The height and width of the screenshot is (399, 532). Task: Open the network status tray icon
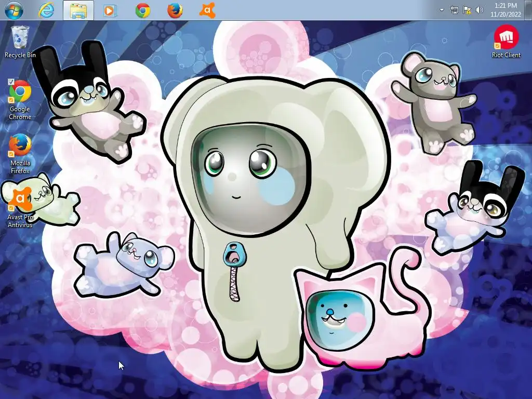(454, 10)
